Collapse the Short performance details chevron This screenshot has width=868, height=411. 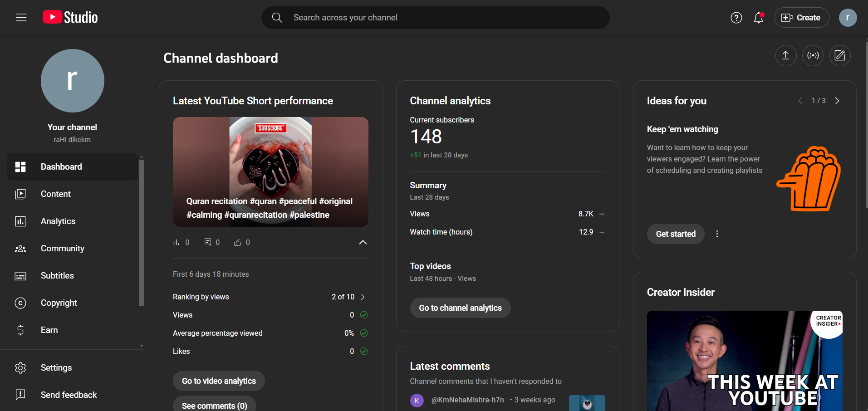[363, 242]
